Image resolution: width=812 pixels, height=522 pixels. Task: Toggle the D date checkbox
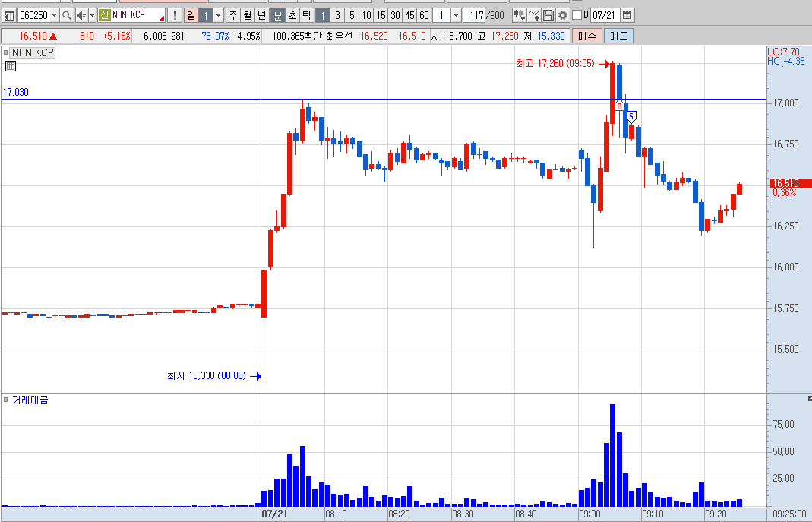coord(577,15)
